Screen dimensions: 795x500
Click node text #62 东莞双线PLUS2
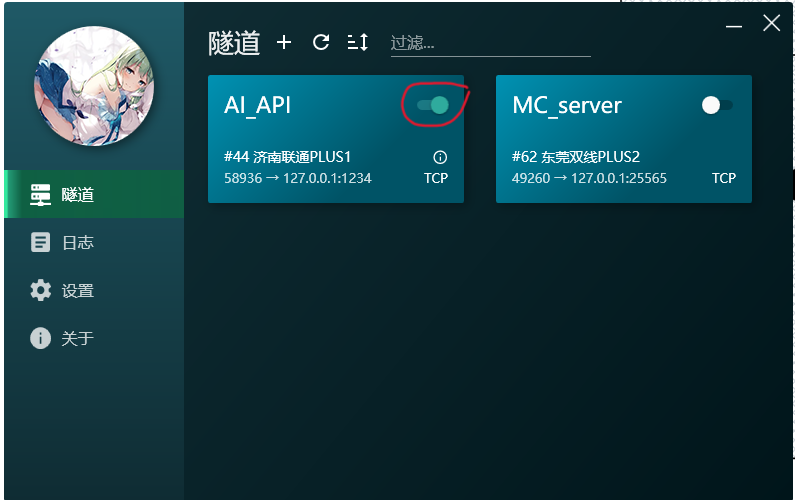576,157
